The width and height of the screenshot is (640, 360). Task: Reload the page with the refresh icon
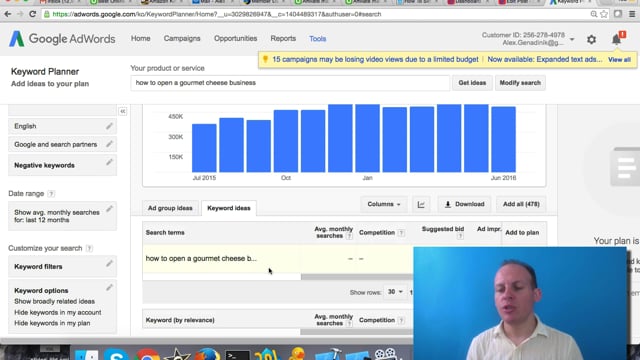32,14
